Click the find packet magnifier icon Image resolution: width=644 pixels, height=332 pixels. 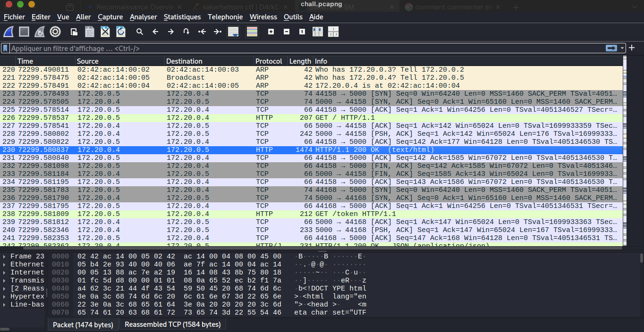click(x=140, y=32)
